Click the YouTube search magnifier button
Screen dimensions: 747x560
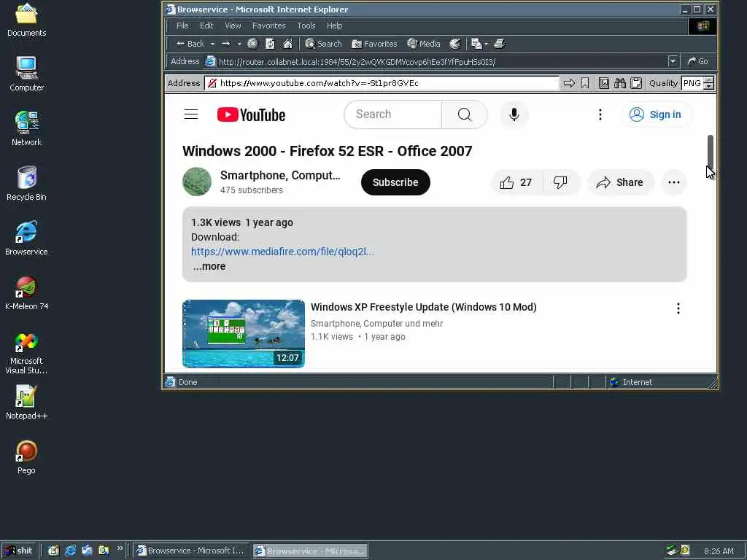pos(465,114)
